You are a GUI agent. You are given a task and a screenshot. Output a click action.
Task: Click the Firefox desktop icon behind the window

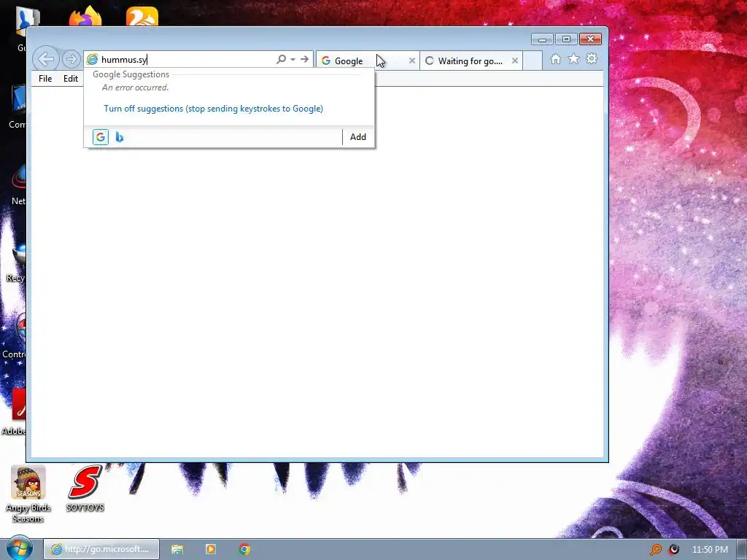pyautogui.click(x=85, y=16)
